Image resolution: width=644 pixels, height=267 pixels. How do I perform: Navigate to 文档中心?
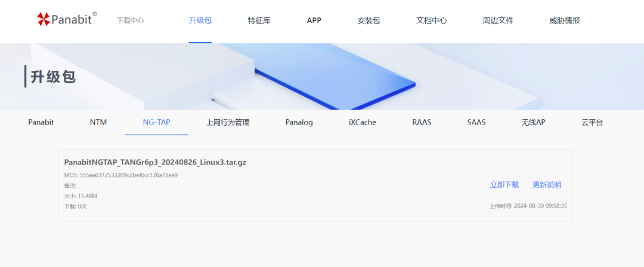[x=431, y=20]
